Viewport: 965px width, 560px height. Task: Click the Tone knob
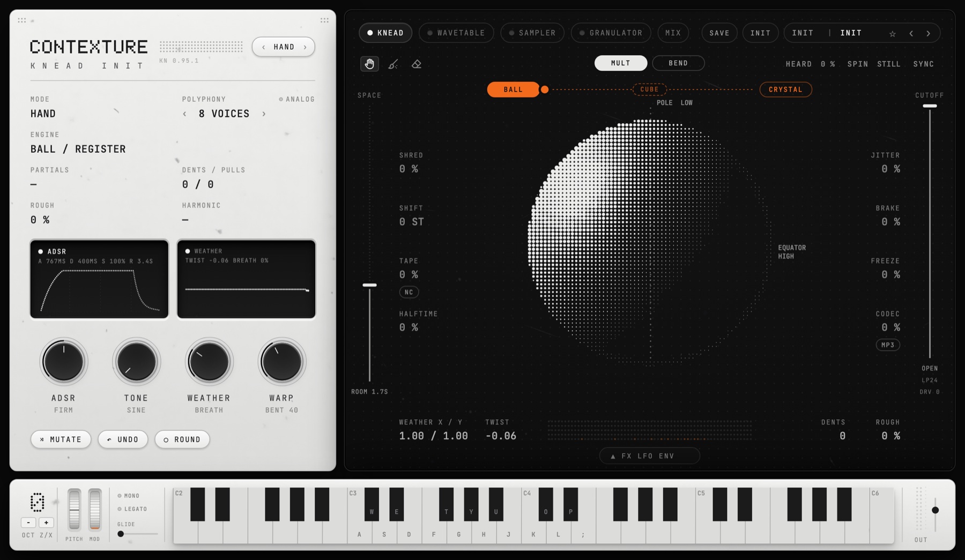[136, 362]
